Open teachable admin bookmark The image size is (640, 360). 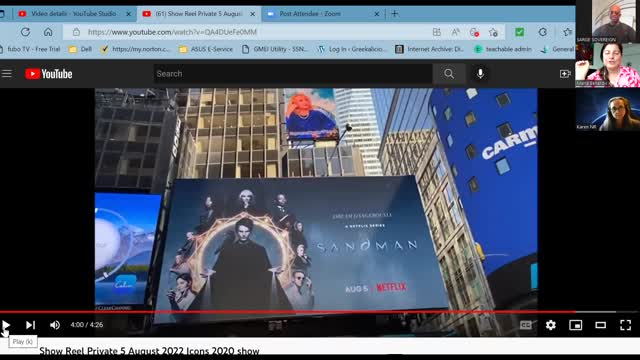503,49
